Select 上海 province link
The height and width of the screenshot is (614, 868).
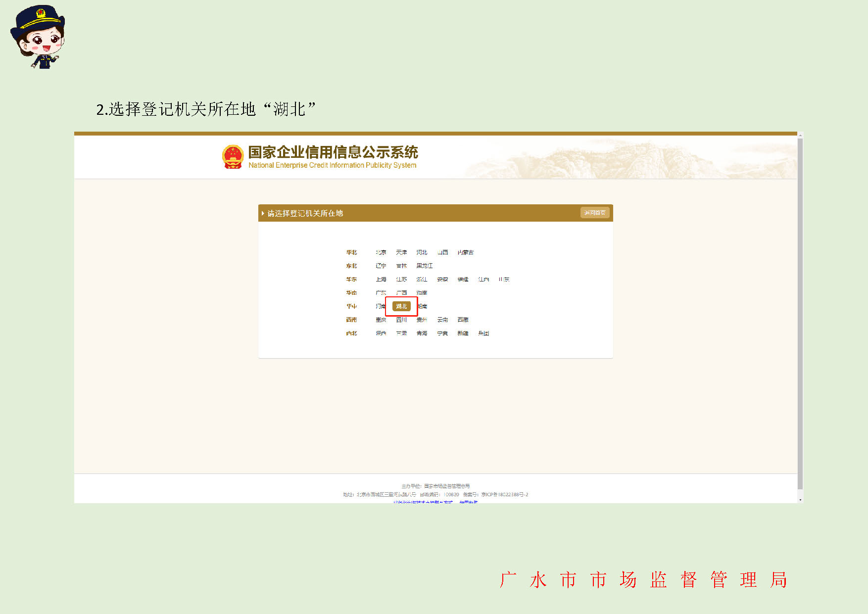(x=381, y=280)
